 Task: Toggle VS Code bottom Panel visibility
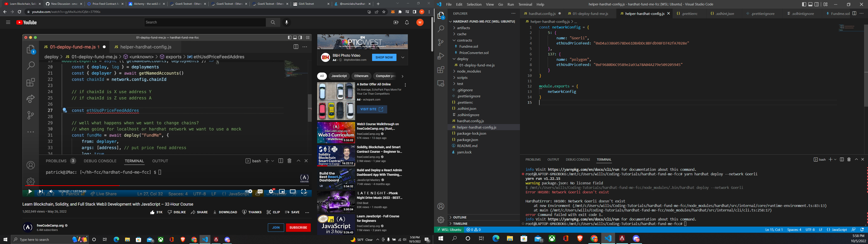click(x=810, y=4)
